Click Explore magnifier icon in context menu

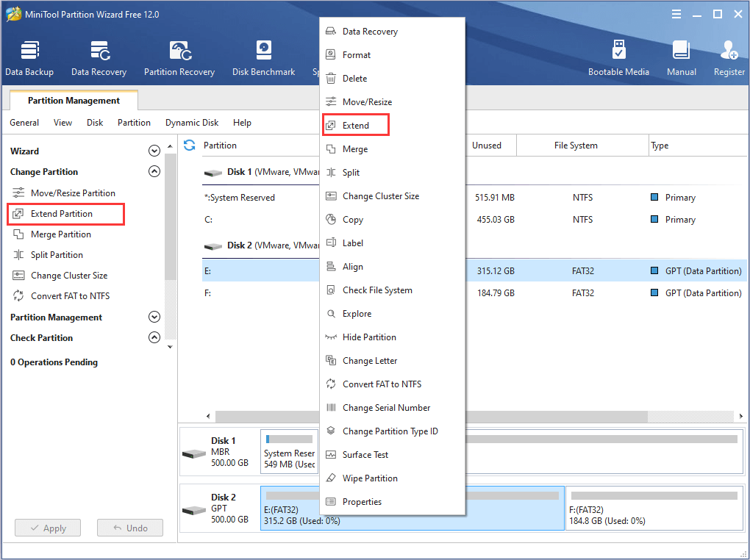[331, 313]
